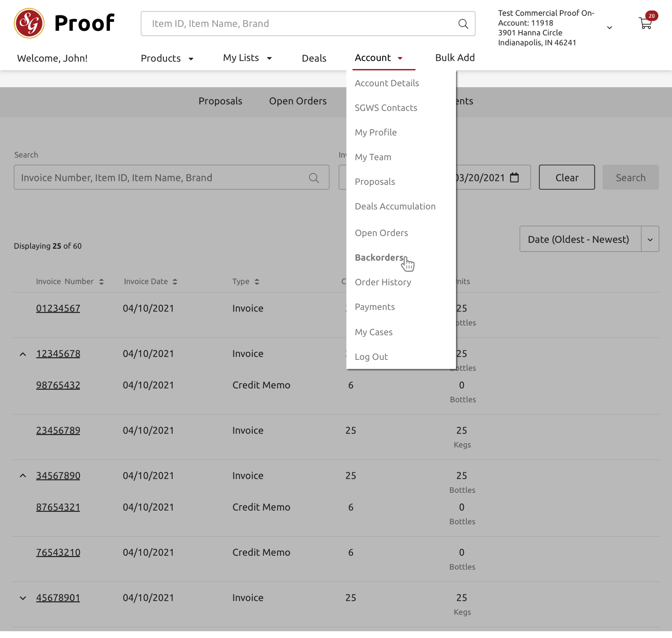The image size is (672, 638).
Task: Open invoice link 01234567
Action: [x=58, y=308]
